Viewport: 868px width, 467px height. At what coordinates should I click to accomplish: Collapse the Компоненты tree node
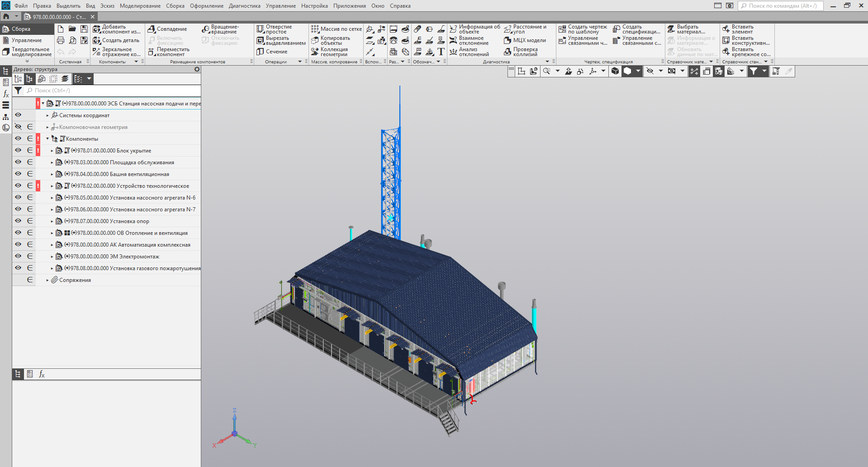coord(47,139)
